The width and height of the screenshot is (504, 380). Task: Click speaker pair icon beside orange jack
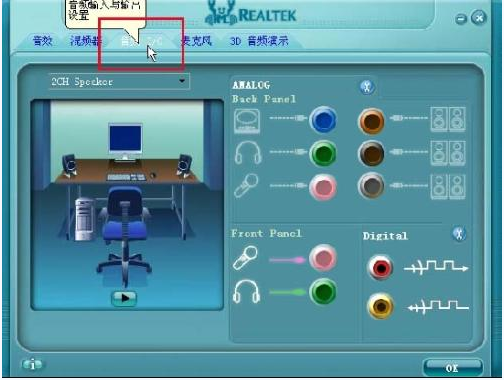click(448, 119)
